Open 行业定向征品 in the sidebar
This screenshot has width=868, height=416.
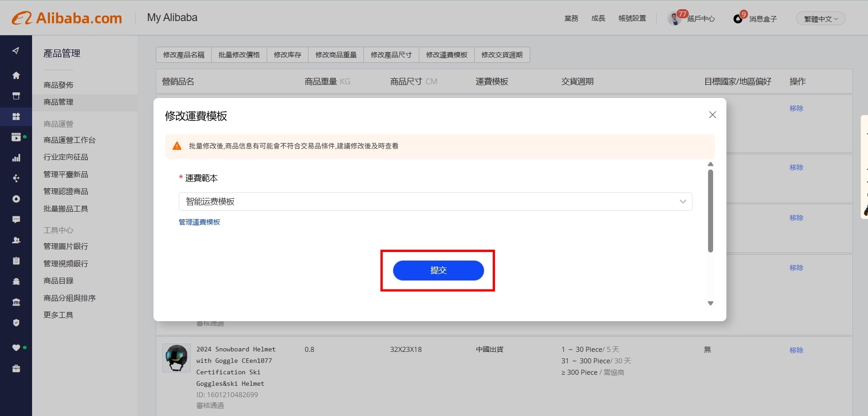pyautogui.click(x=66, y=157)
